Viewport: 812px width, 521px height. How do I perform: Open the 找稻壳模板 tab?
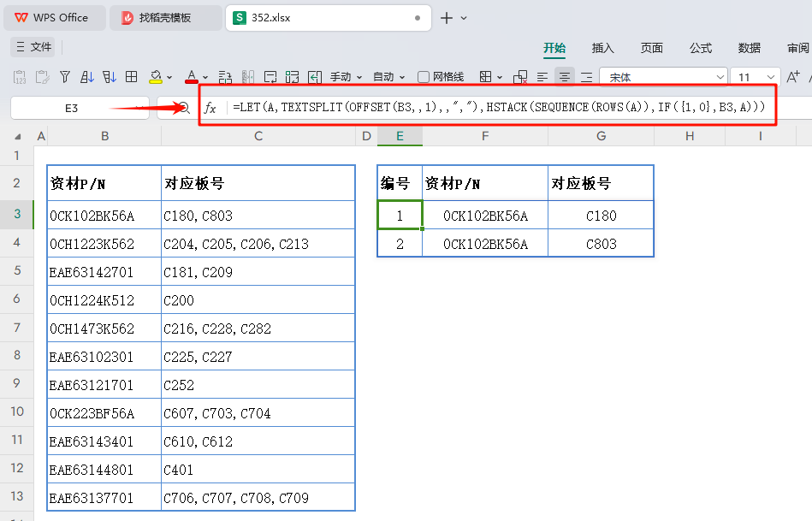(166, 18)
